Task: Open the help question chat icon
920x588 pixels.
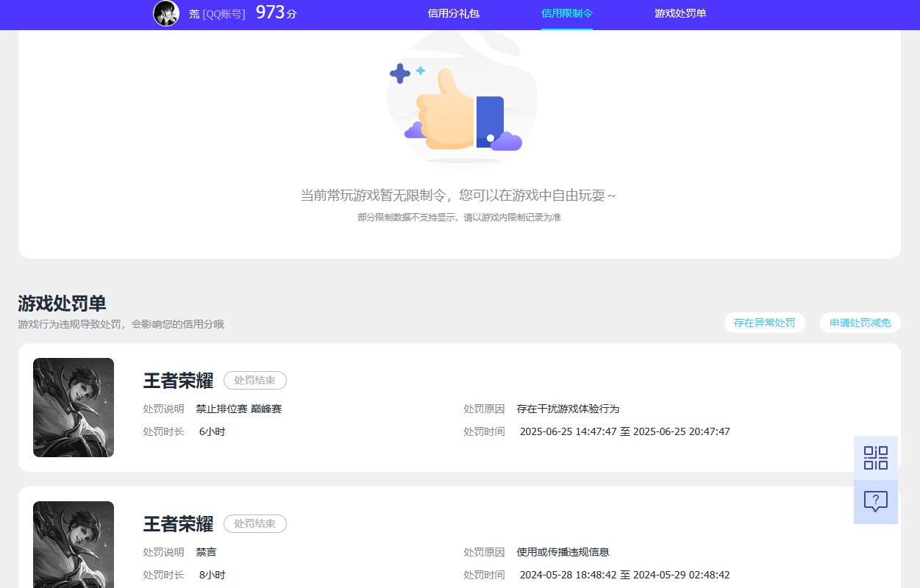Action: tap(875, 502)
